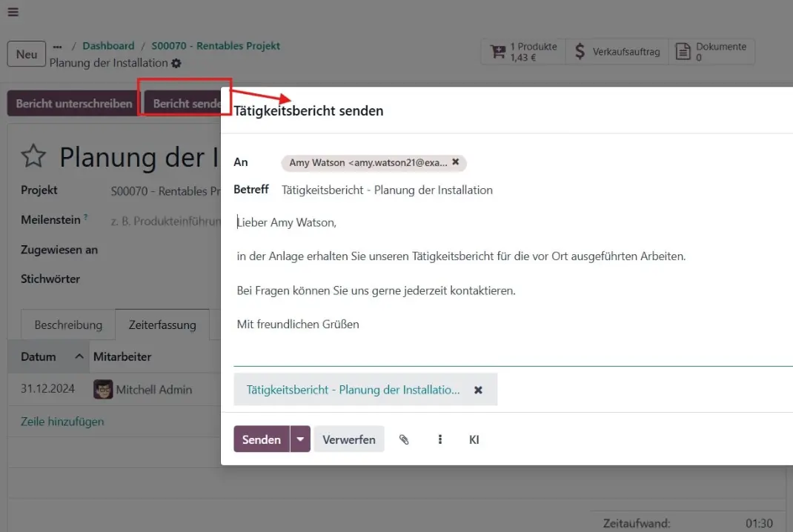The image size is (793, 532).
Task: Click the gear icon next to Planung der Installation
Action: pyautogui.click(x=176, y=64)
